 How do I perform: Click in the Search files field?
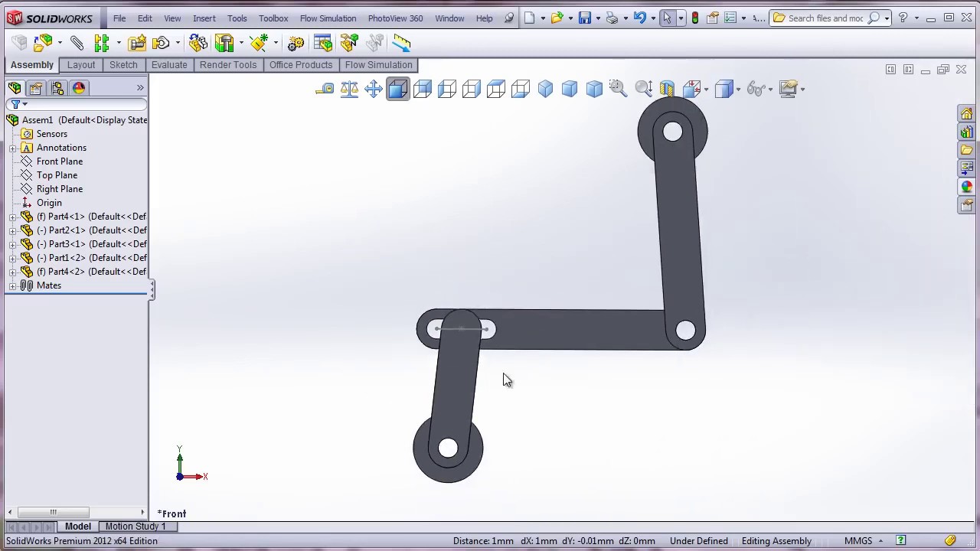pos(824,18)
